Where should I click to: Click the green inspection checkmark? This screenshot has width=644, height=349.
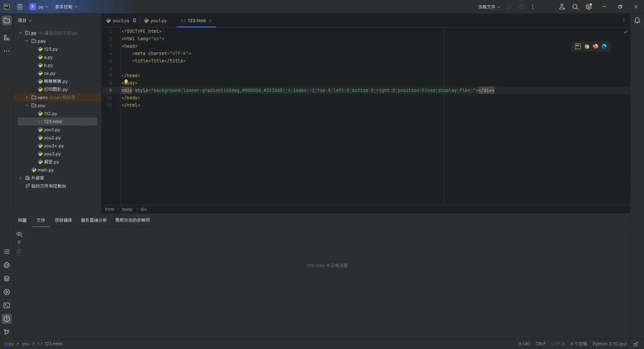coord(626,32)
